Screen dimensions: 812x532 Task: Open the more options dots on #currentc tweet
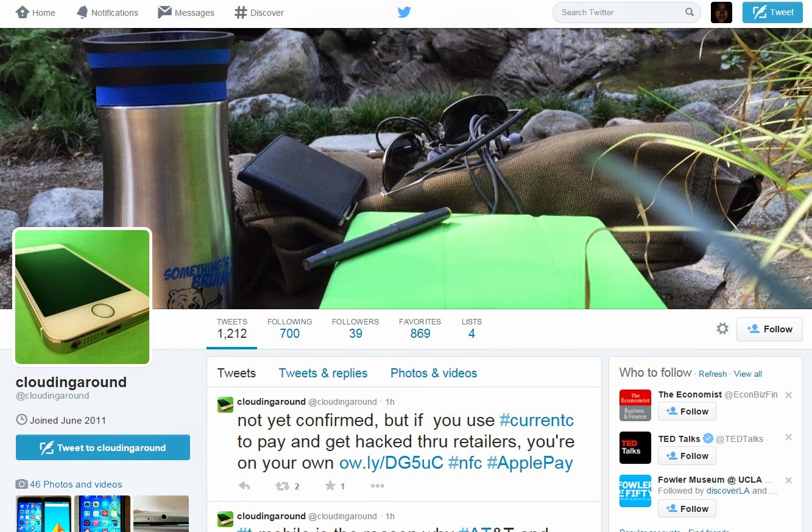pos(378,486)
